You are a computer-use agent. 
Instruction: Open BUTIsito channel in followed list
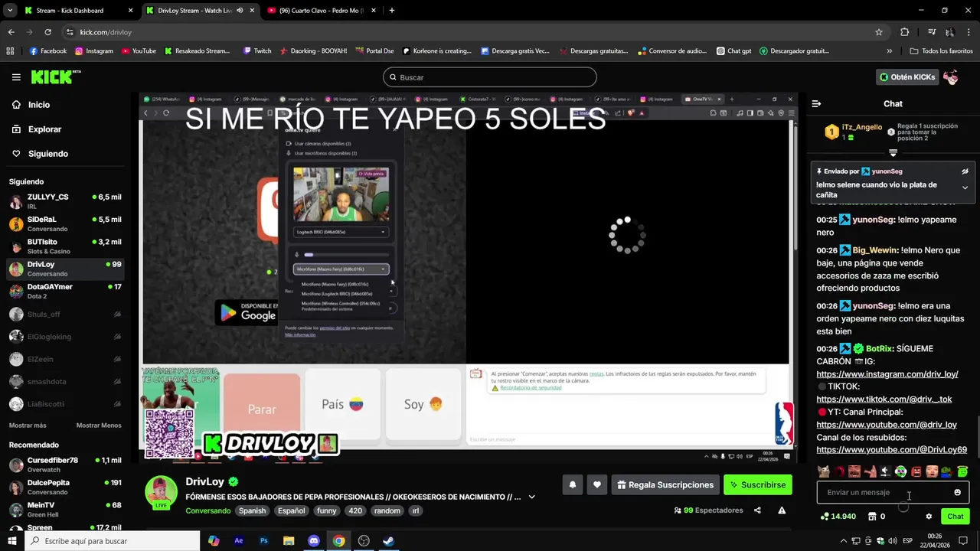click(65, 246)
